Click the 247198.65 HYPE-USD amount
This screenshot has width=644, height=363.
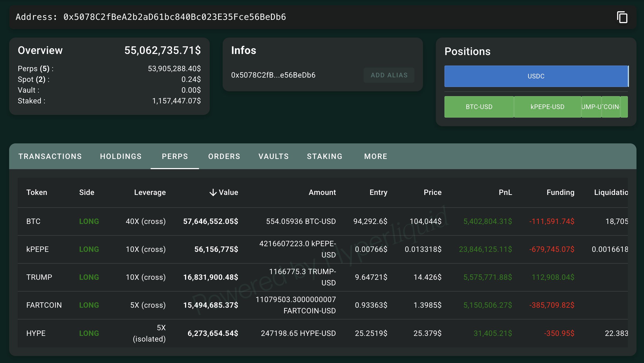coord(298,333)
